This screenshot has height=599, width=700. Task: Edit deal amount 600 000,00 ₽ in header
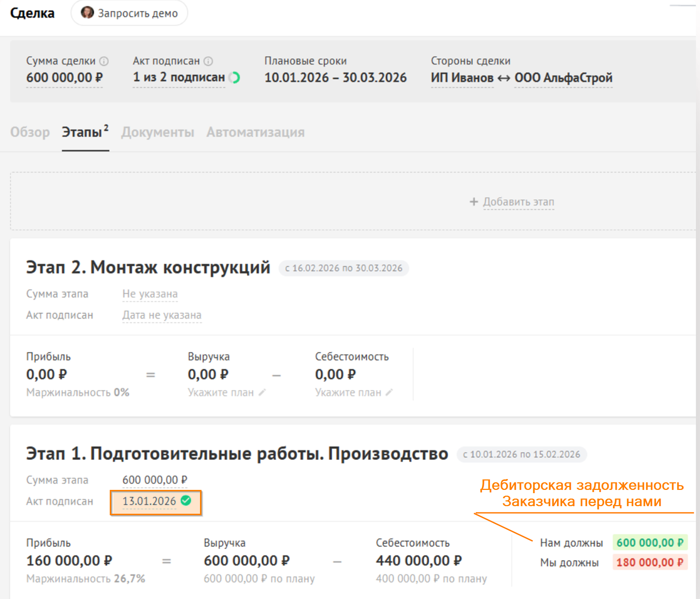click(x=65, y=78)
